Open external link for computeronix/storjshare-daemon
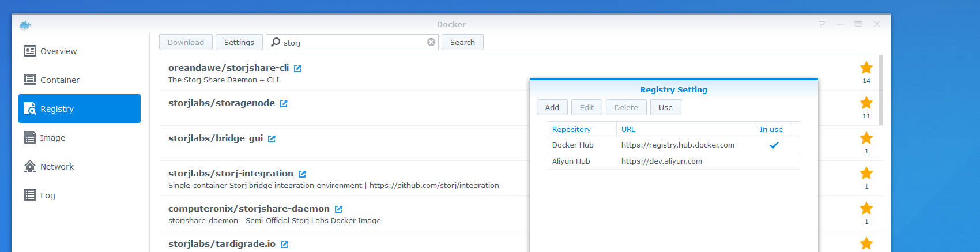Image resolution: width=980 pixels, height=252 pixels. point(338,209)
